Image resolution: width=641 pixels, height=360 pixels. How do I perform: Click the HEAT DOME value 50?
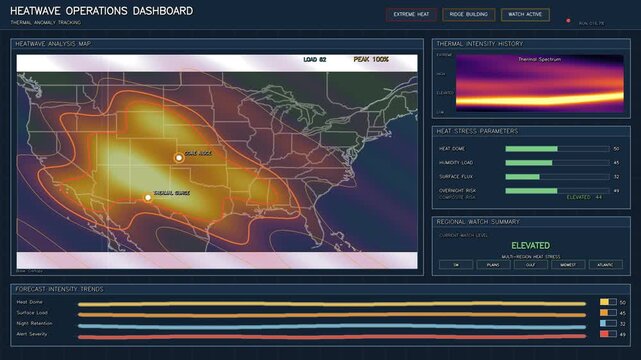pyautogui.click(x=616, y=149)
